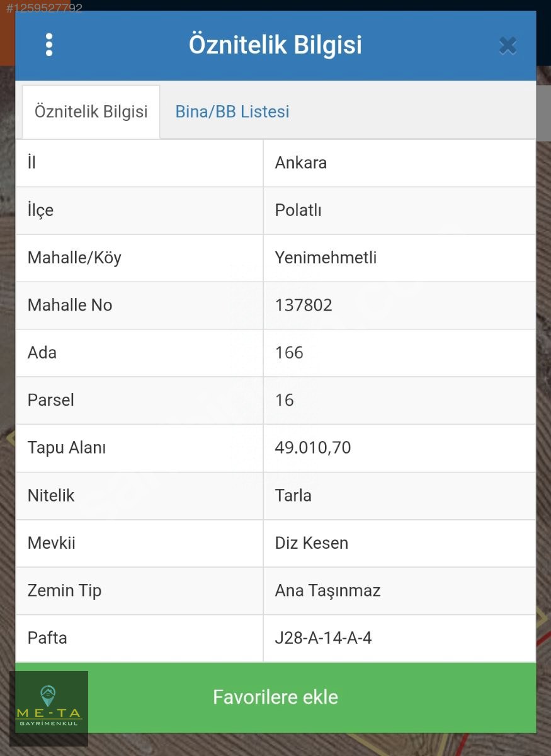Click the listing number #1259527792

[44, 9]
